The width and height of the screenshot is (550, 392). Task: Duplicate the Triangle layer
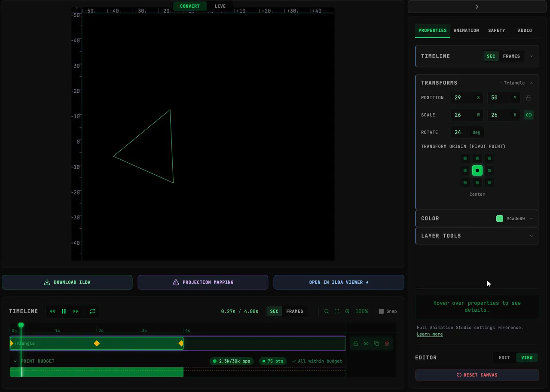[376, 343]
